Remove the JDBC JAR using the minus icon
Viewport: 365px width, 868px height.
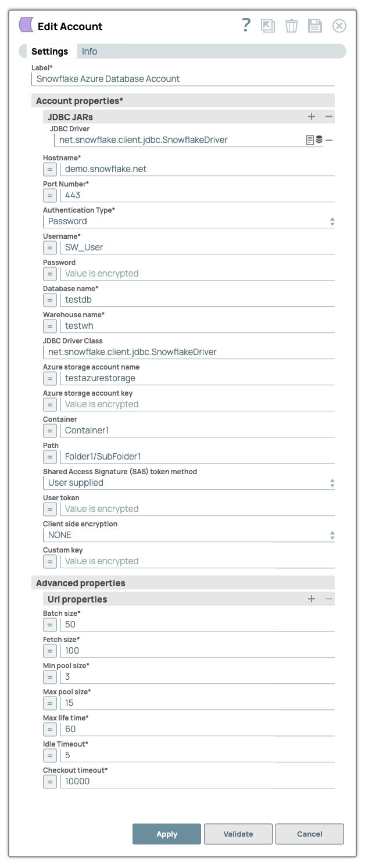point(328,116)
